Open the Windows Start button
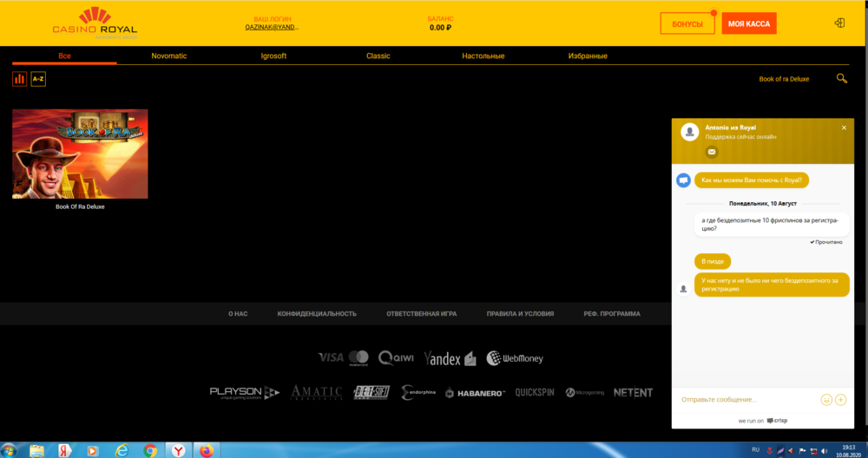 coord(9,450)
